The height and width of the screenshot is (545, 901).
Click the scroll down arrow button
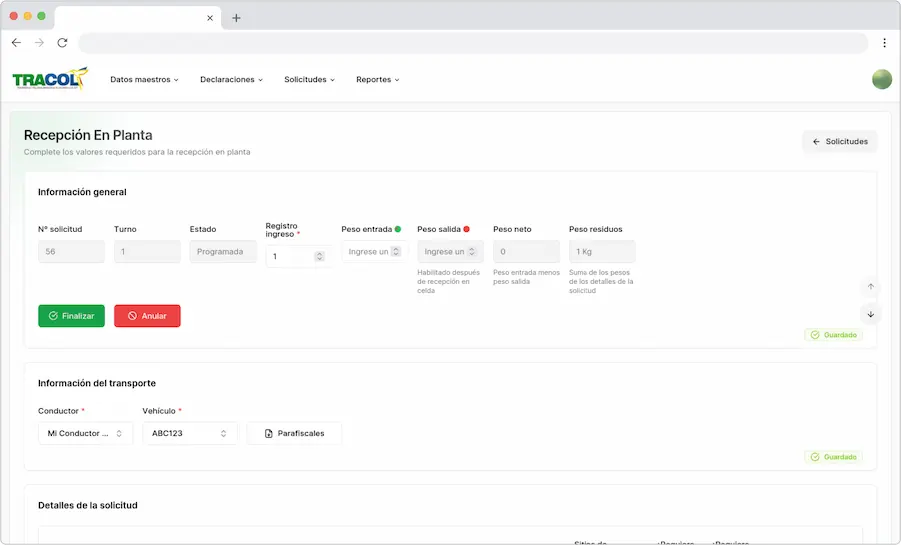point(870,314)
